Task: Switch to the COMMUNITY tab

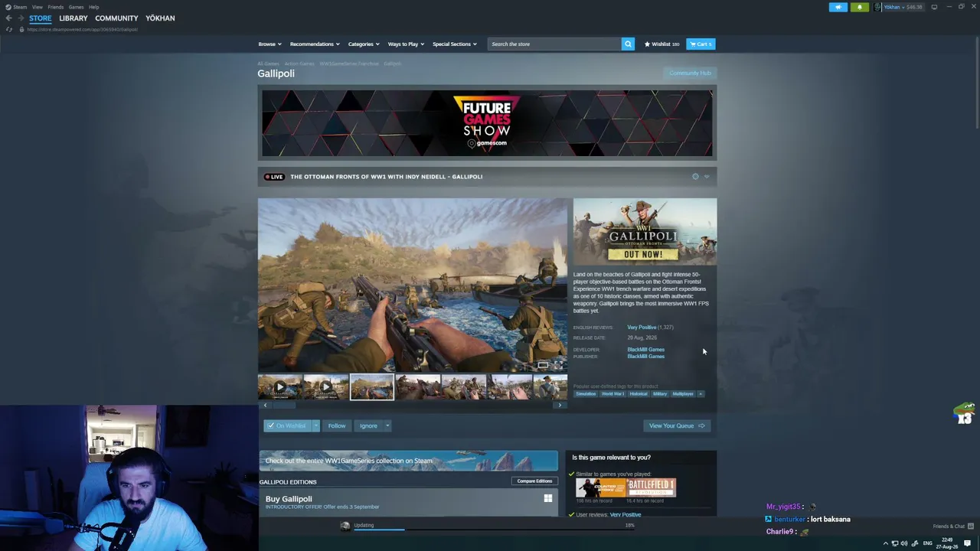Action: pyautogui.click(x=116, y=18)
